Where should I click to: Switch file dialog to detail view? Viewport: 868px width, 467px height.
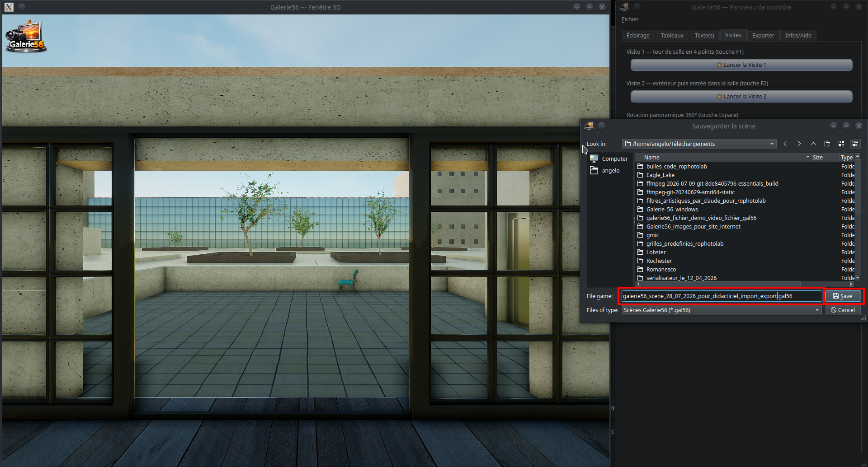coord(855,144)
